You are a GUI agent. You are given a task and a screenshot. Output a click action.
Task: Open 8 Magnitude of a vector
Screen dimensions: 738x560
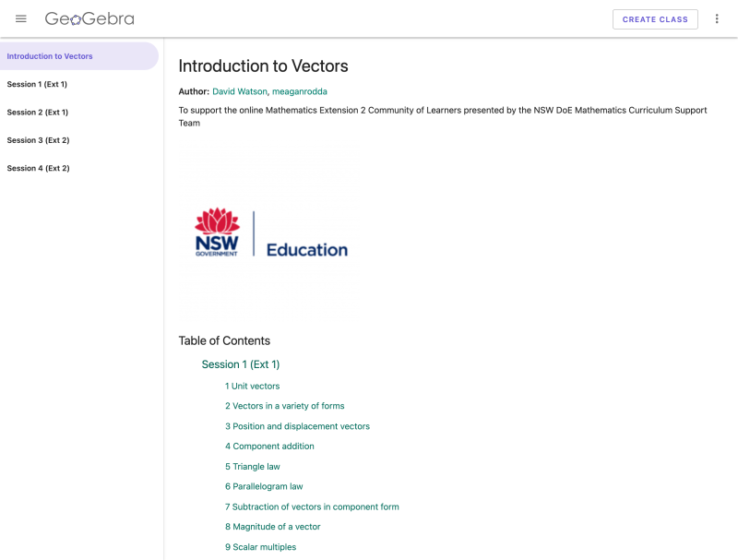(x=273, y=527)
